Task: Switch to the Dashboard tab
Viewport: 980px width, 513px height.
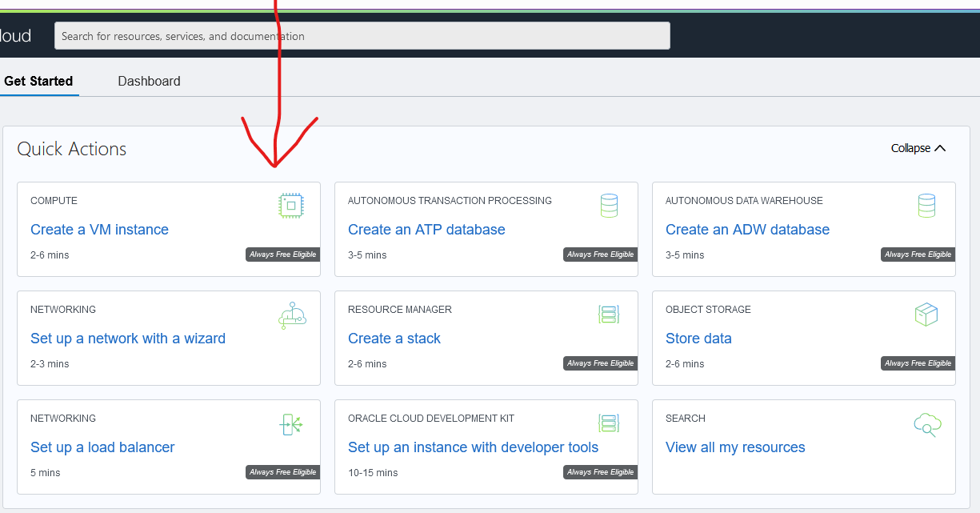Action: 149,81
